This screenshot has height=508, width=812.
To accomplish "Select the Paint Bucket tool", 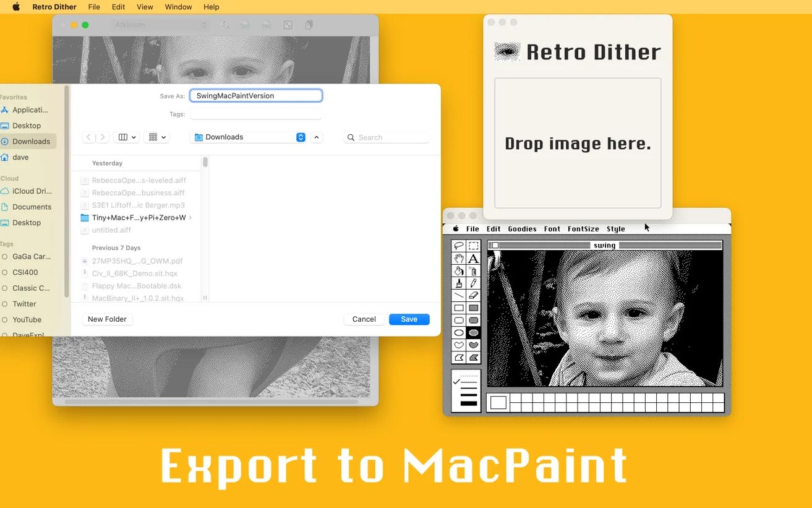I will pos(458,272).
